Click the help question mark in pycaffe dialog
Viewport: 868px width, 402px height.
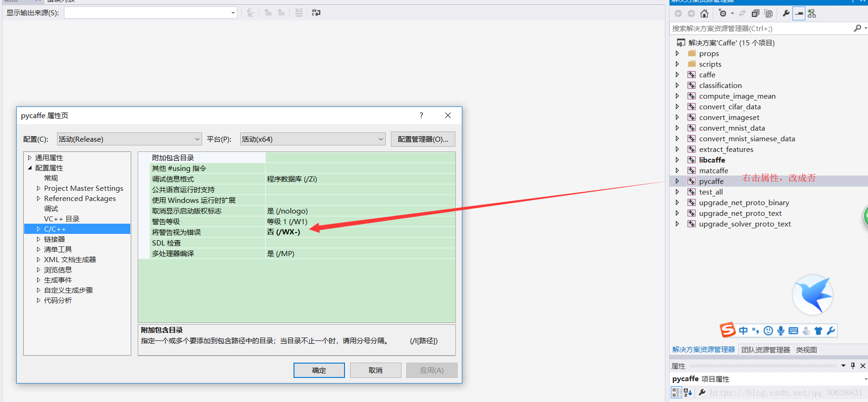click(421, 115)
